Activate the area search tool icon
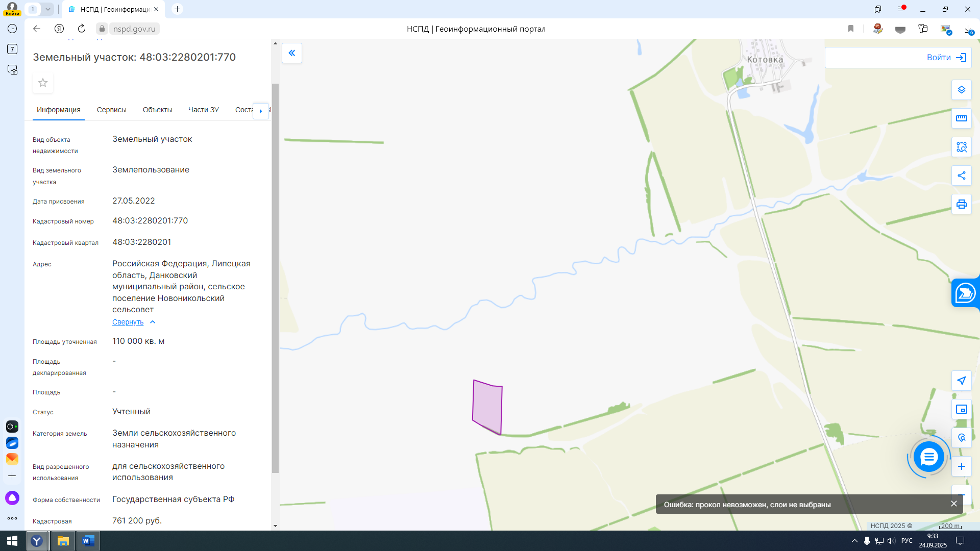The image size is (980, 551). click(961, 147)
